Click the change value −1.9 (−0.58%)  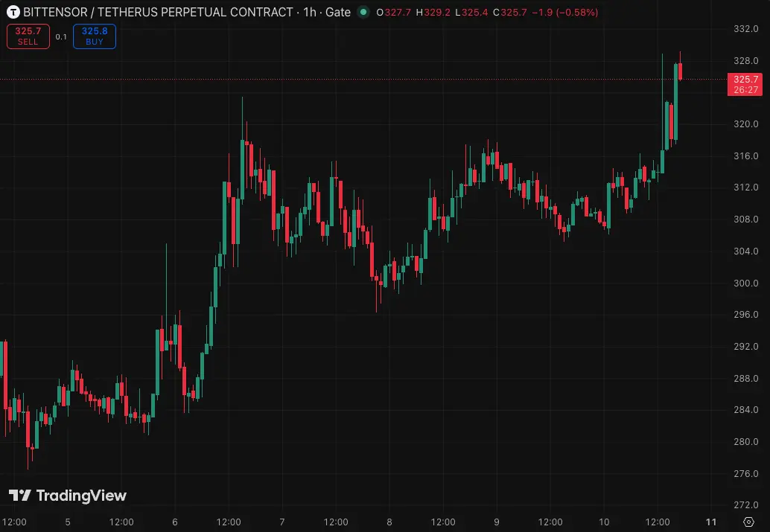pos(565,12)
